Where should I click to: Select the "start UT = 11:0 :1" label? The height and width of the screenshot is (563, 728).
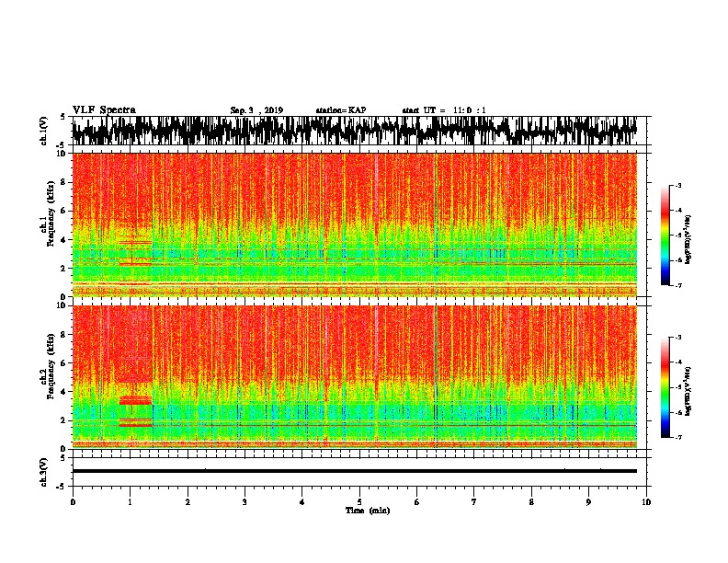pyautogui.click(x=444, y=110)
